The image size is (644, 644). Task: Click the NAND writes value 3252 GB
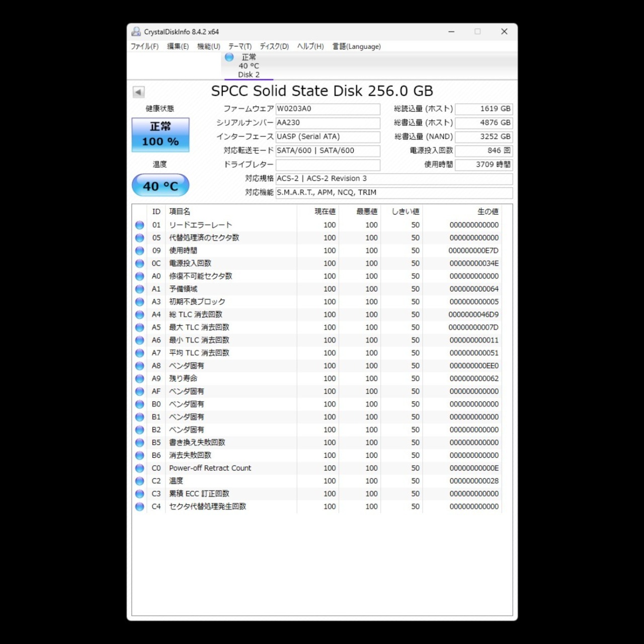(484, 137)
